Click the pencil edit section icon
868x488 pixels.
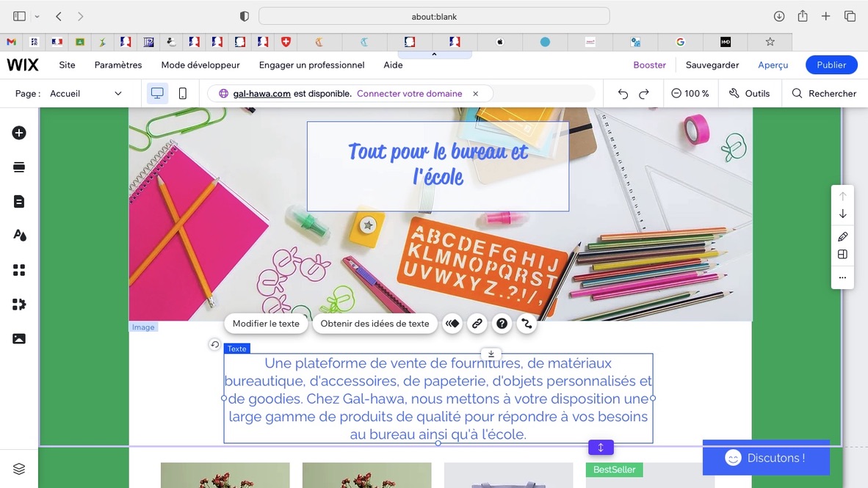point(842,237)
